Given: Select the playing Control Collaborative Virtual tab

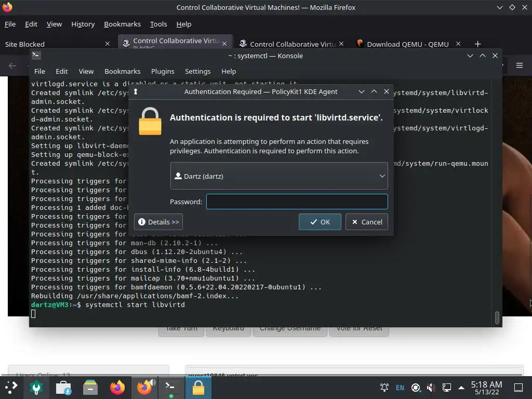Looking at the screenshot, I should pos(176,42).
